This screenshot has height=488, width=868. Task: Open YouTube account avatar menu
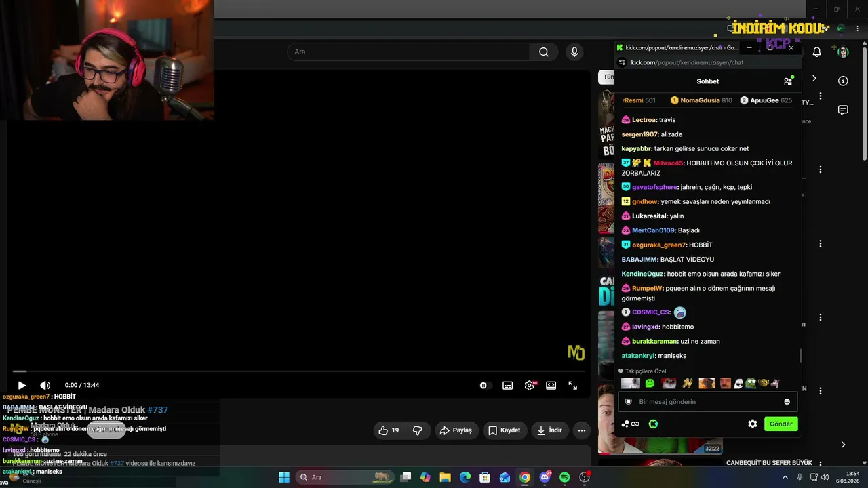point(843,52)
